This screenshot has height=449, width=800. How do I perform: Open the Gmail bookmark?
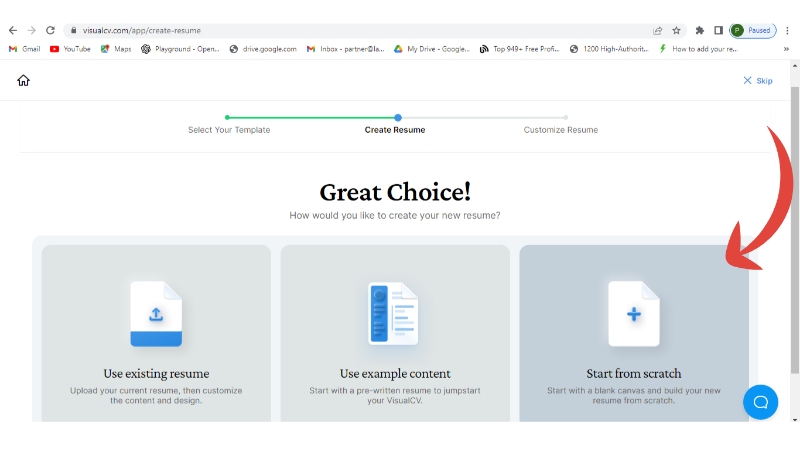tap(25, 48)
